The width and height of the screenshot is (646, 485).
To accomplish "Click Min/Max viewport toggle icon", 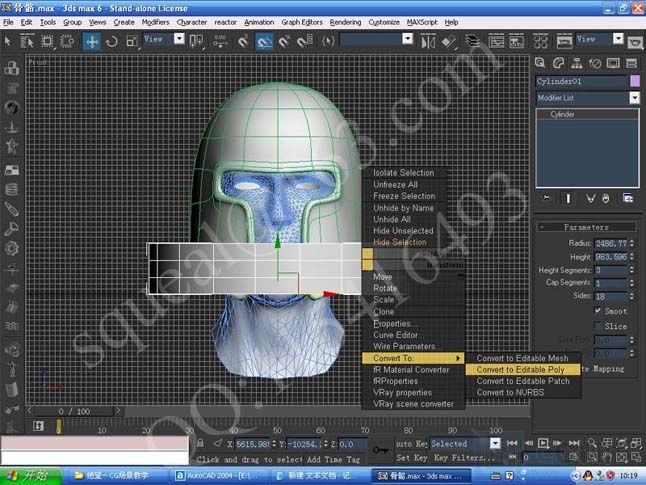I will click(x=636, y=457).
